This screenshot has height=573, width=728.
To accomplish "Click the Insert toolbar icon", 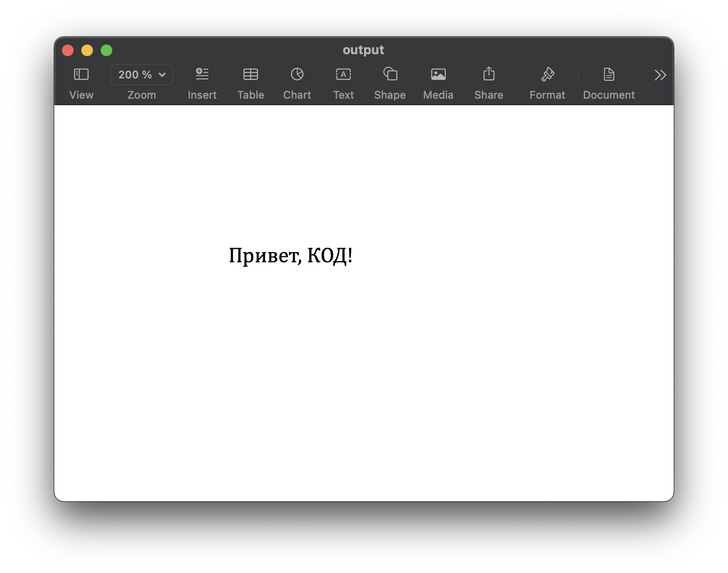I will (202, 74).
